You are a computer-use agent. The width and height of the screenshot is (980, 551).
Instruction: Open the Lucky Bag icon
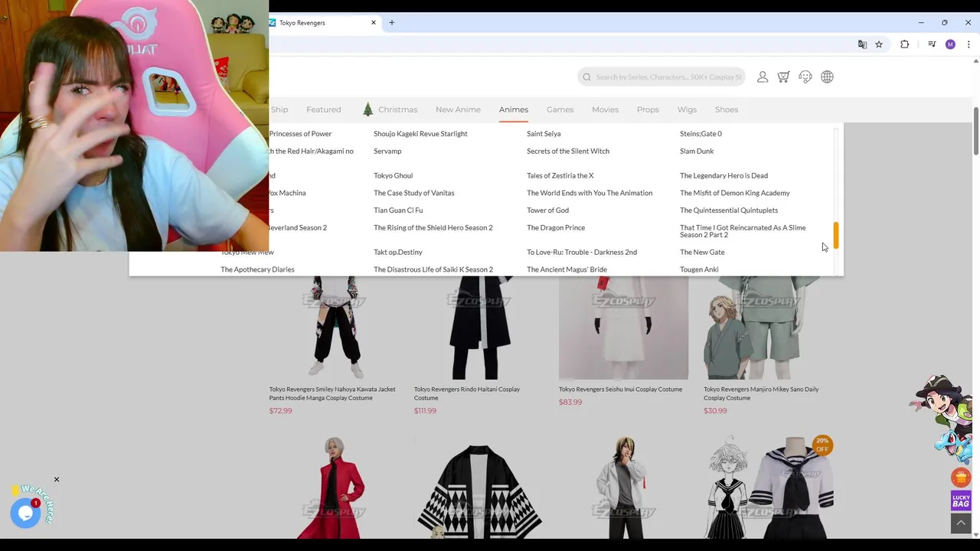[x=961, y=501]
